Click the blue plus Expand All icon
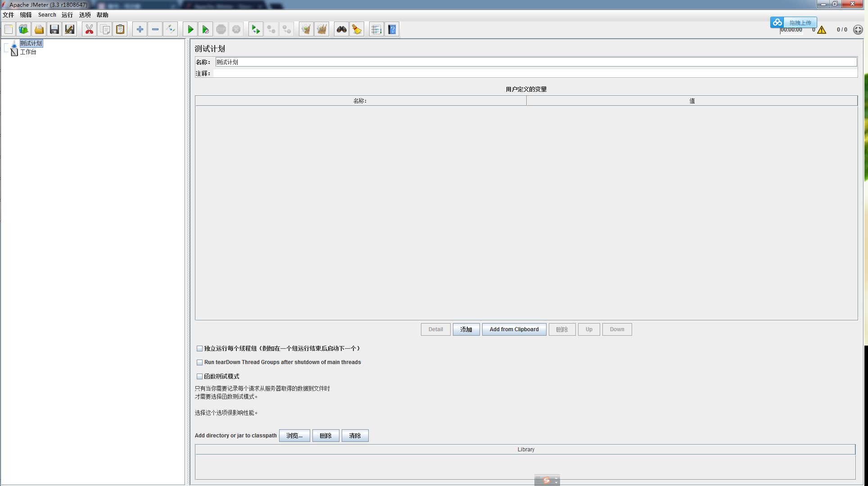Image resolution: width=868 pixels, height=486 pixels. pos(140,30)
